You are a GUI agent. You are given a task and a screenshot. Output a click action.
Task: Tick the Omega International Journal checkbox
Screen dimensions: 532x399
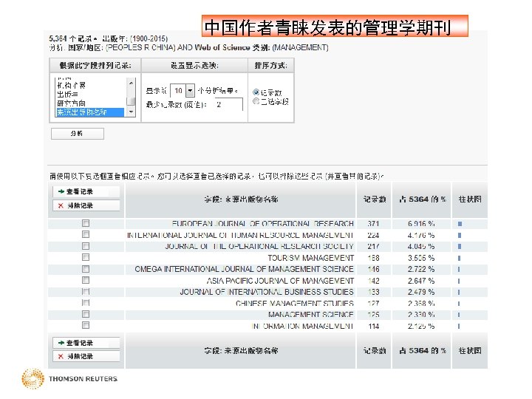coord(86,269)
